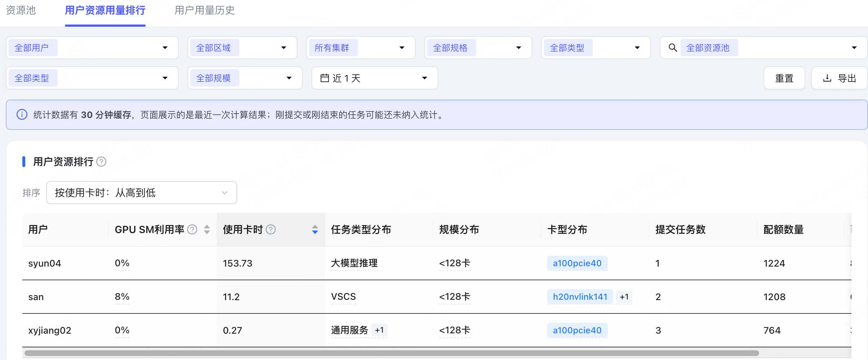The width and height of the screenshot is (868, 360).
Task: Expand the 全部区域 filter
Action: click(x=242, y=48)
